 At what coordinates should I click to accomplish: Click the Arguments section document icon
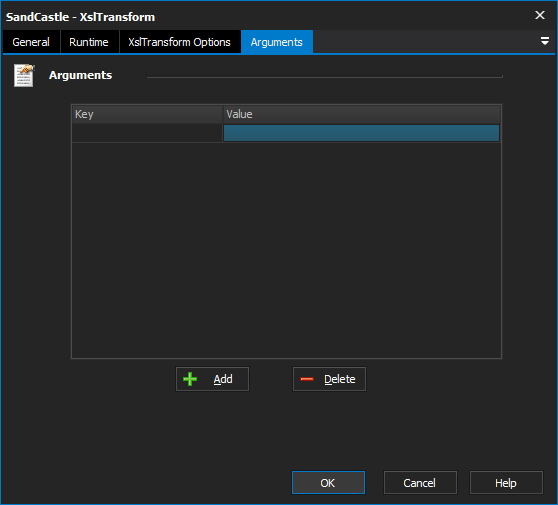24,75
